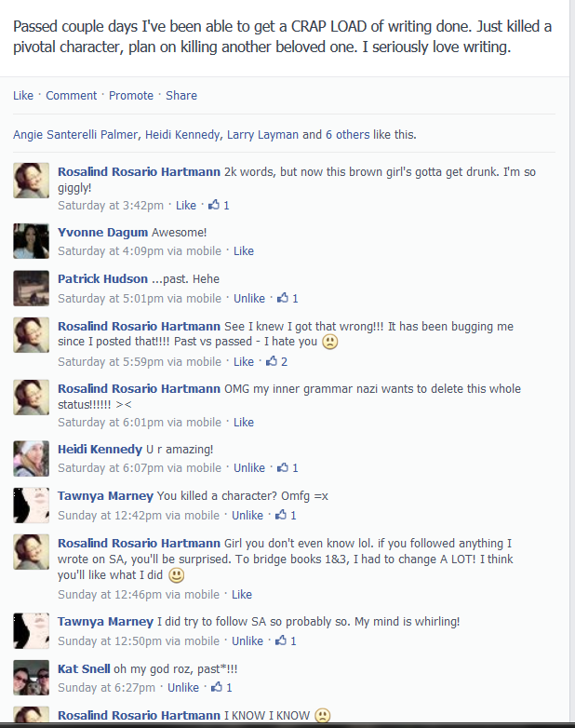This screenshot has width=575, height=728.
Task: Open Angie Santerelli Palmer's profile link
Action: click(x=75, y=135)
